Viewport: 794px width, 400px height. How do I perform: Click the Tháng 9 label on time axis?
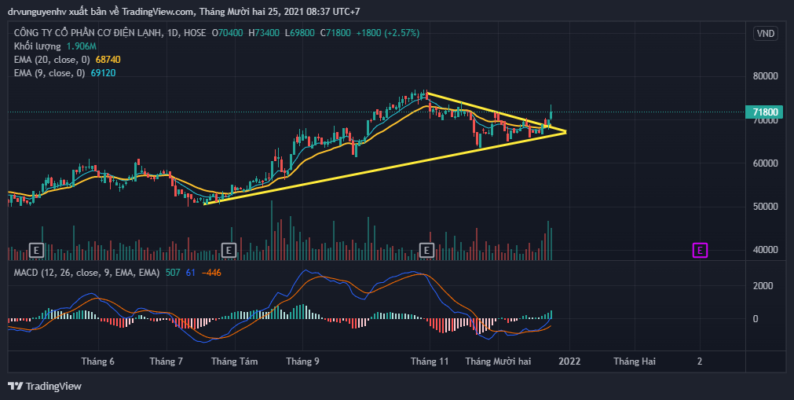[x=302, y=362]
